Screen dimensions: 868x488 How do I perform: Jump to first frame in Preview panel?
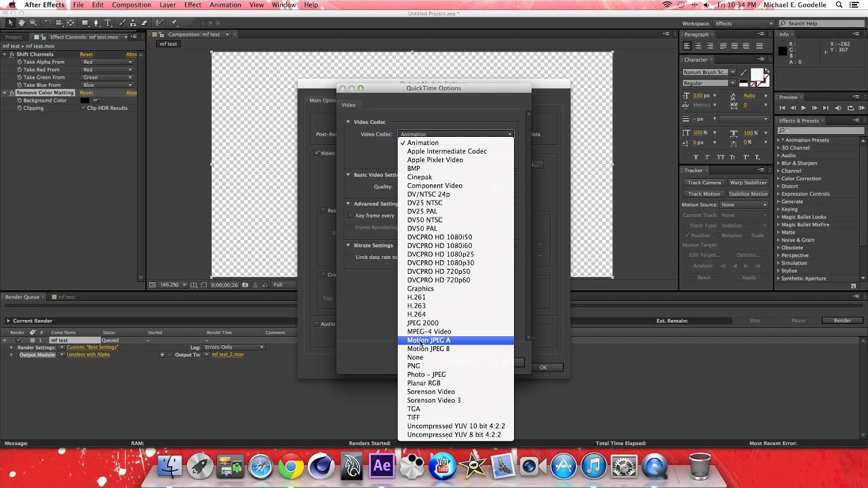[782, 108]
